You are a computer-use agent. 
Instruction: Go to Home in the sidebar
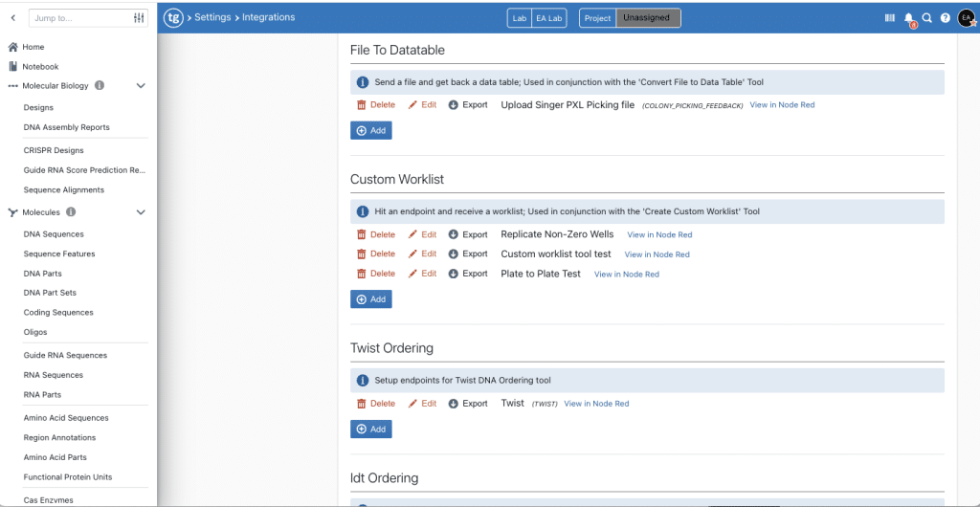(33, 47)
